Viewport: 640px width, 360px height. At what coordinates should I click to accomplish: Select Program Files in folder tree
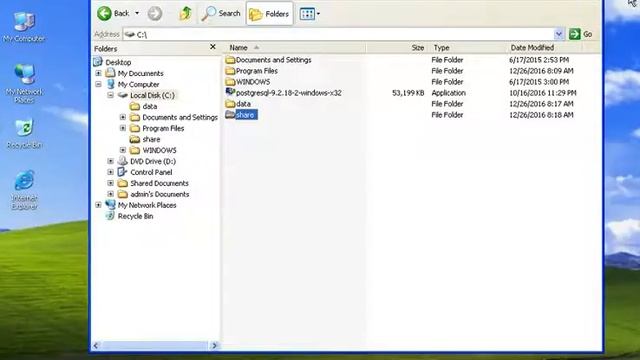pyautogui.click(x=157, y=129)
